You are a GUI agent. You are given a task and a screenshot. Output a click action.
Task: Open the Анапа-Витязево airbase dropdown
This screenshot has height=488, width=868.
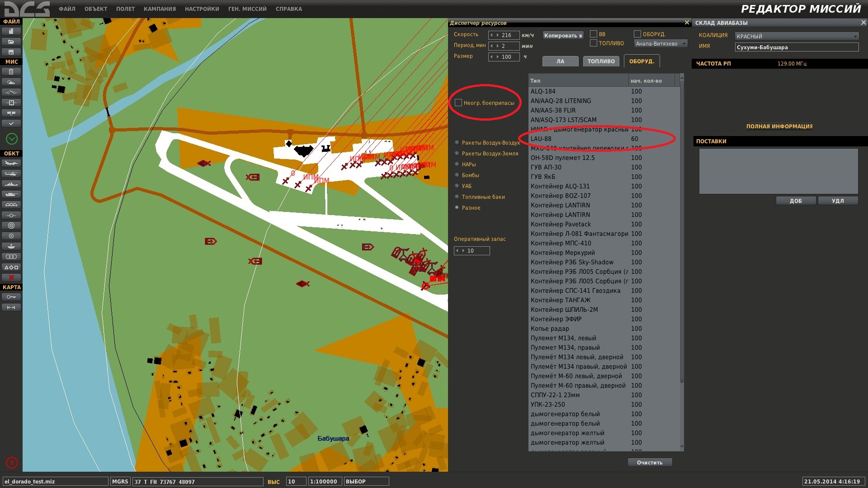(x=660, y=44)
